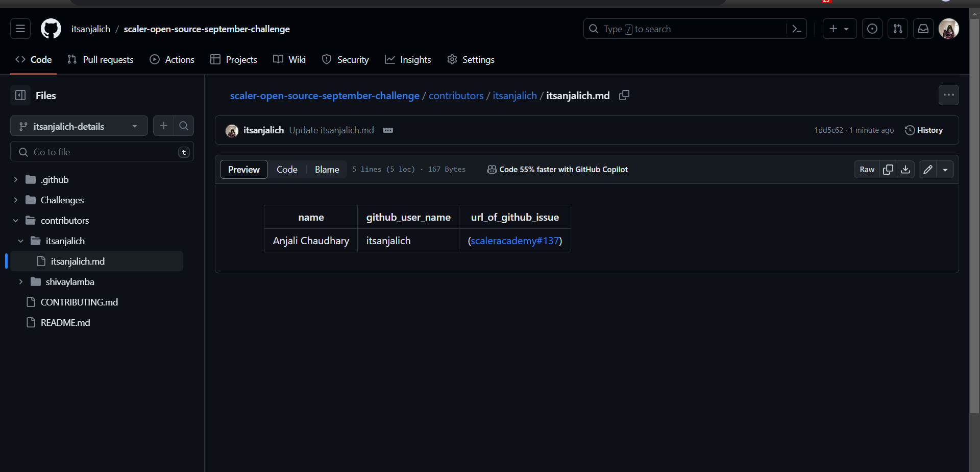The height and width of the screenshot is (472, 980).
Task: Open the notifications inbox icon
Action: point(923,29)
